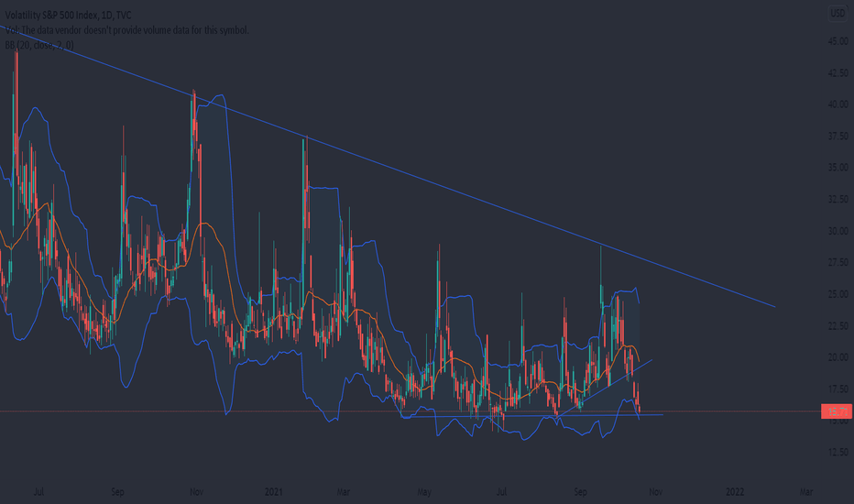This screenshot has height=504, width=854.
Task: Click the Volatility S&P 500 Index symbol title
Action: 68,16
